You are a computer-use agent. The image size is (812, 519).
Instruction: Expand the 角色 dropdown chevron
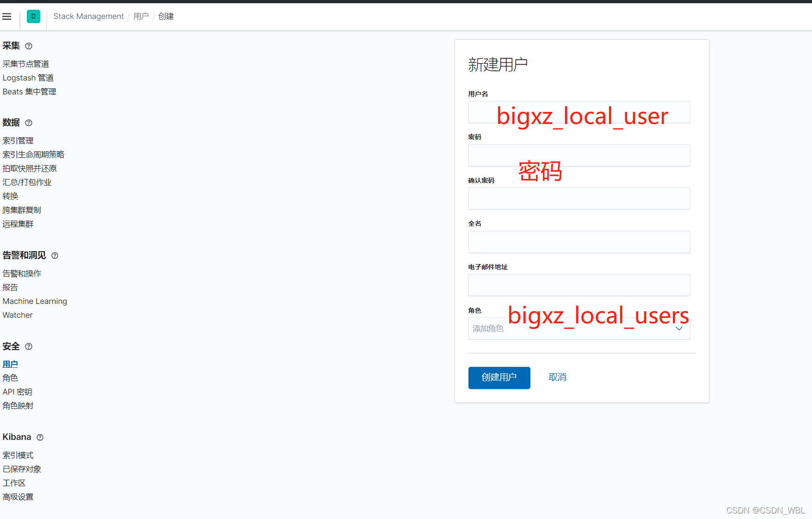coord(679,328)
